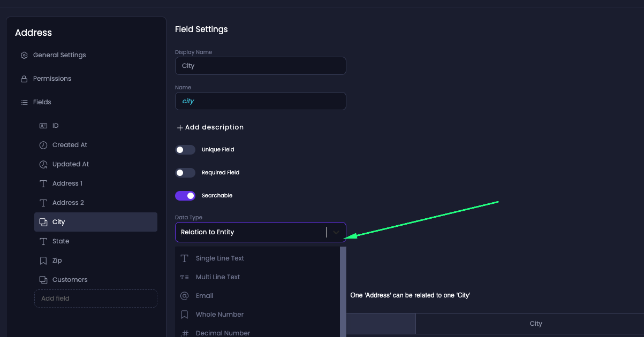Image resolution: width=644 pixels, height=337 pixels.
Task: Toggle the Unique Field switch
Action: pyautogui.click(x=185, y=150)
